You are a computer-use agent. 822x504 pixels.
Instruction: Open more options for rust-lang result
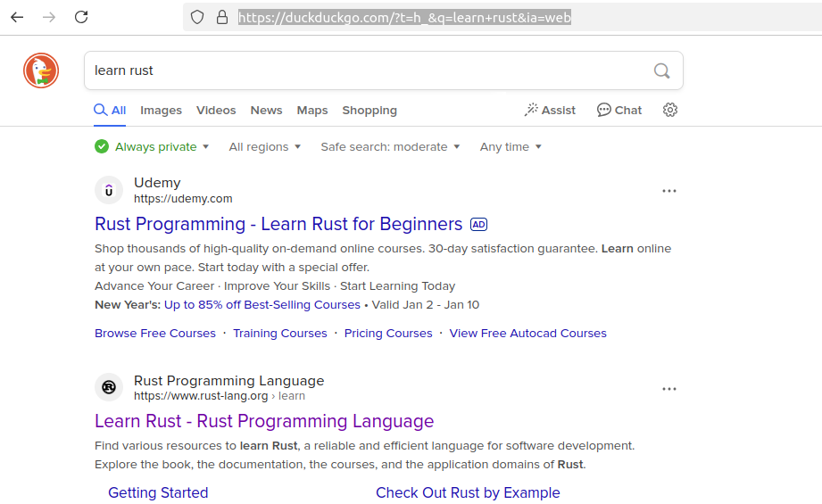point(668,389)
